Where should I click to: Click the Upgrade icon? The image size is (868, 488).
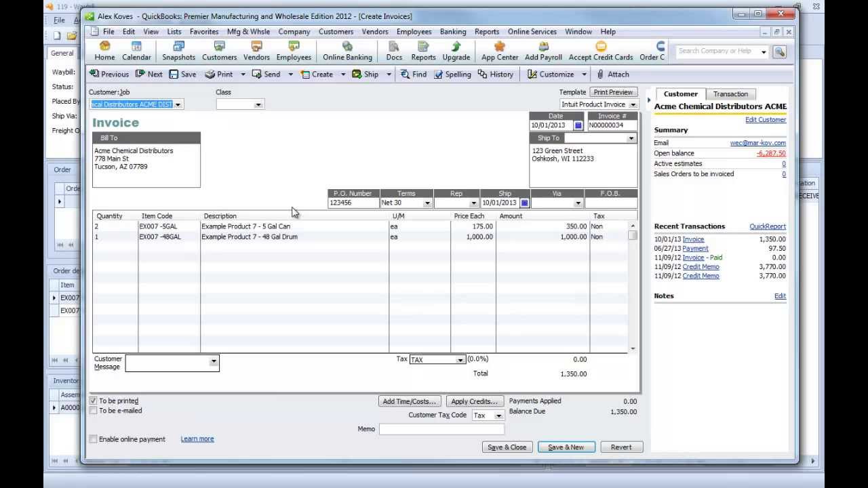456,51
